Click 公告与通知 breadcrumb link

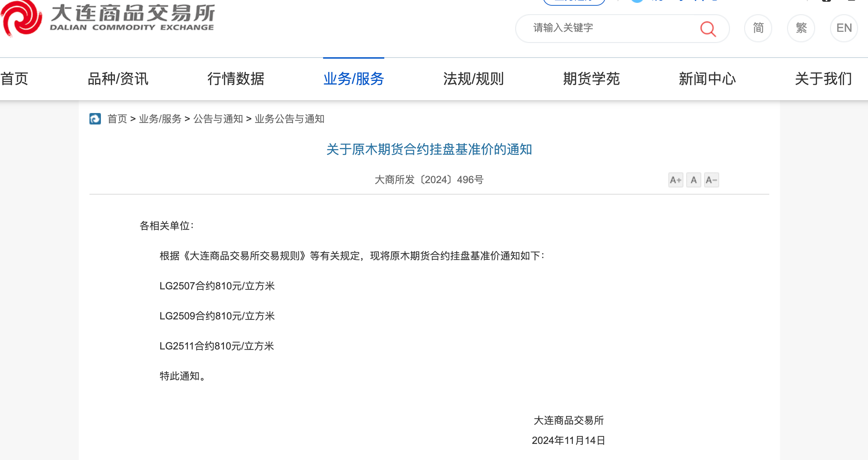pos(218,119)
